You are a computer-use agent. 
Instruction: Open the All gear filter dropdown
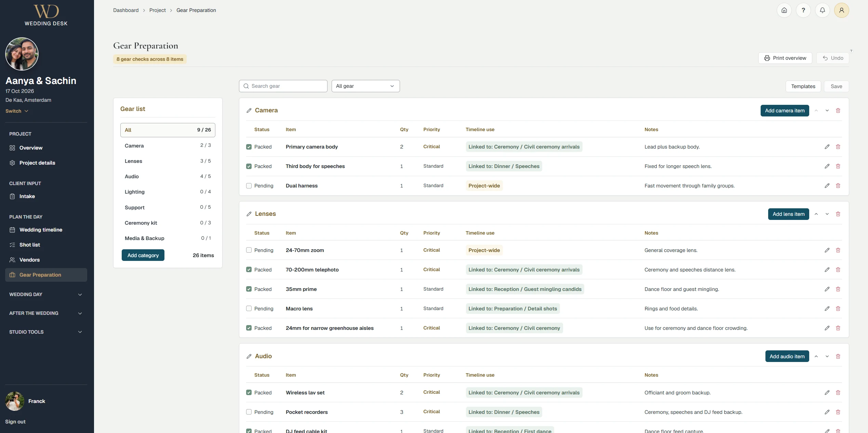click(x=365, y=86)
